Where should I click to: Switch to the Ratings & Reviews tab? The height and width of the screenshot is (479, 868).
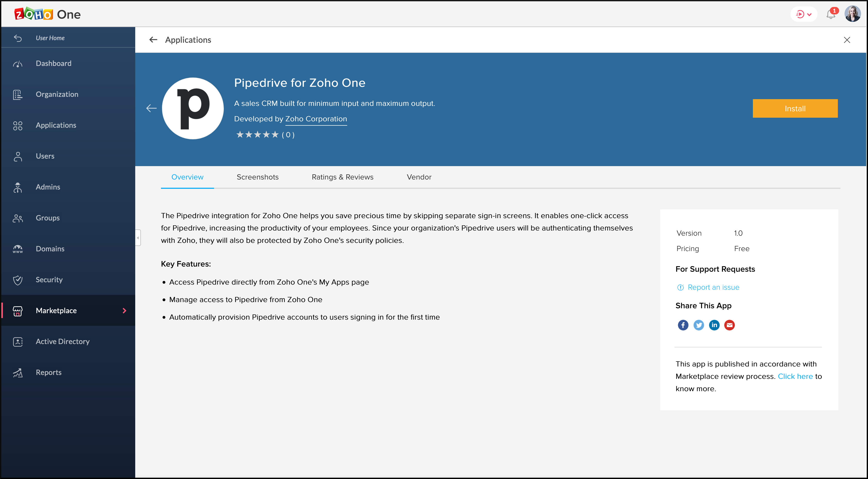pyautogui.click(x=342, y=177)
